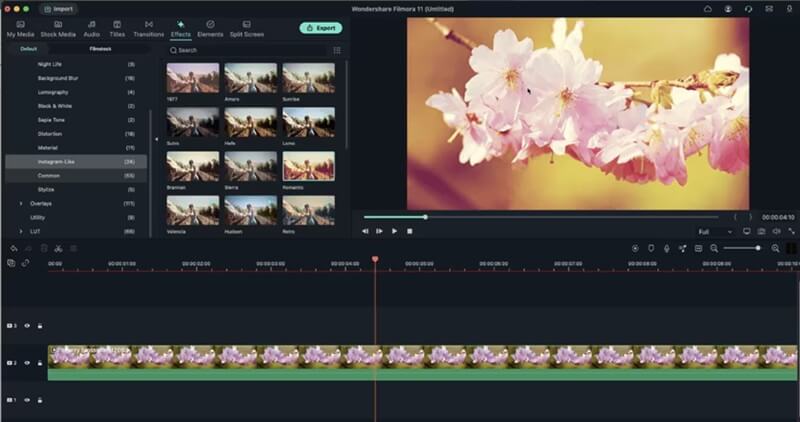Click the Delete trash icon above timeline
800x422 pixels.
pyautogui.click(x=44, y=249)
